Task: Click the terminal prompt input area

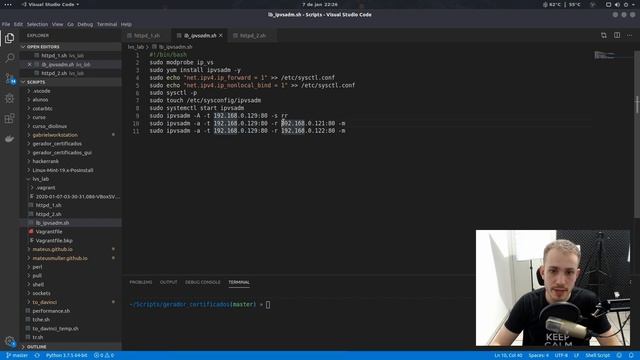Action: click(268, 304)
